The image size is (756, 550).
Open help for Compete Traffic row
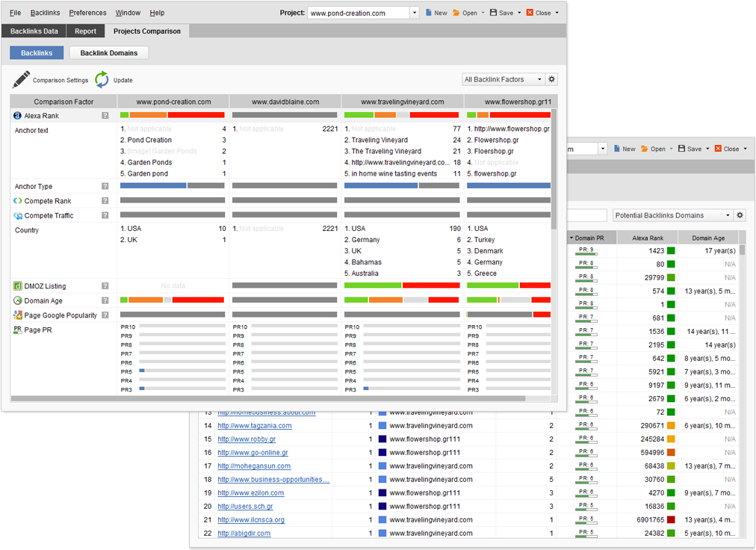[x=105, y=215]
